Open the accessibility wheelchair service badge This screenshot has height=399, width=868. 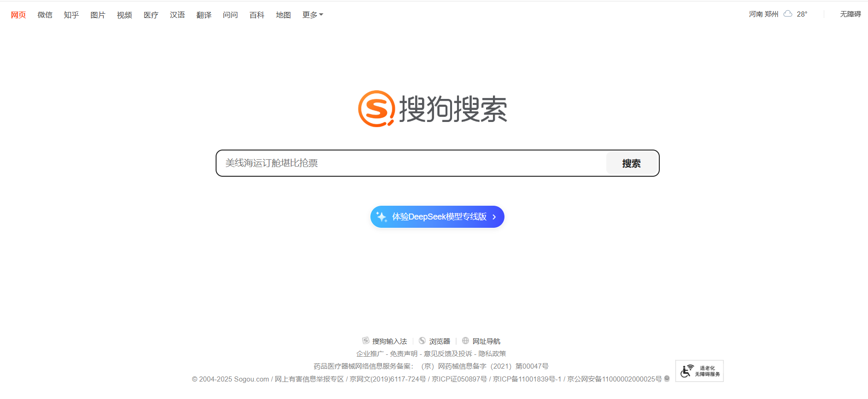pyautogui.click(x=699, y=371)
